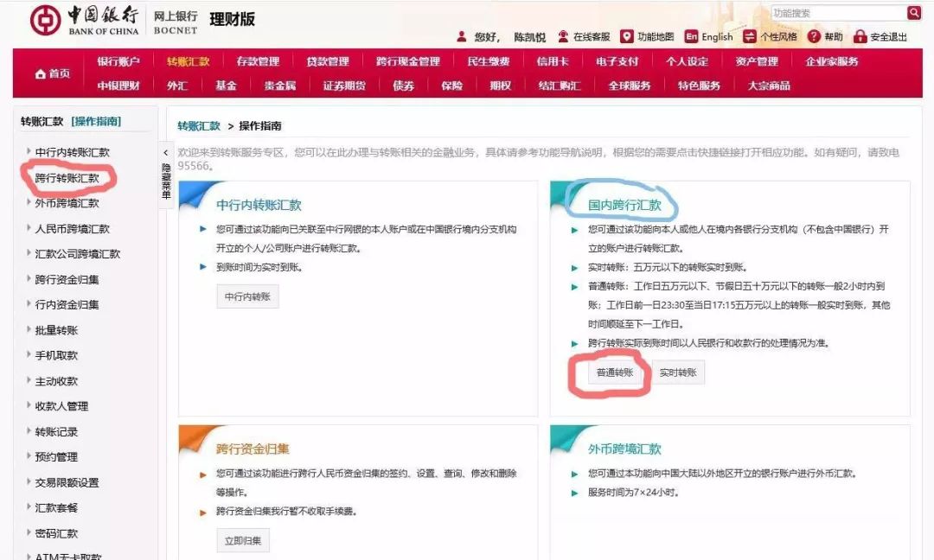This screenshot has height=560, width=934.
Task: Open 密码汇款 in sidebar
Action: pyautogui.click(x=56, y=533)
